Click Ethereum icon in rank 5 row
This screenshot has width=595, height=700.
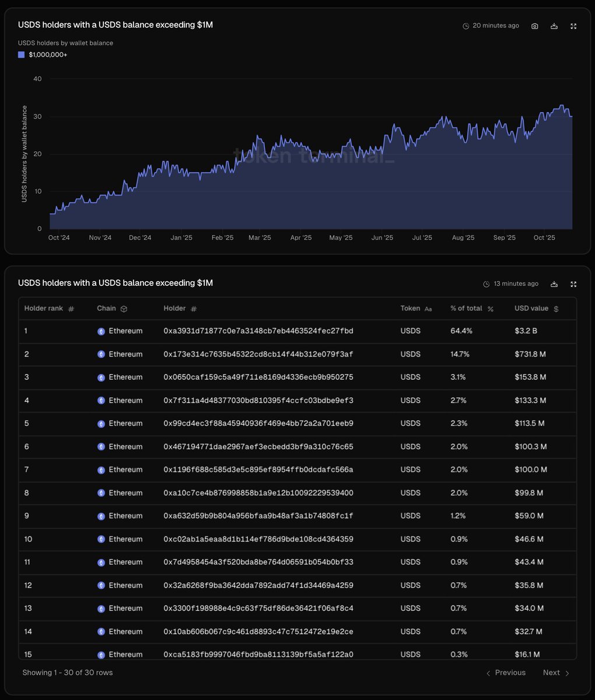(101, 423)
